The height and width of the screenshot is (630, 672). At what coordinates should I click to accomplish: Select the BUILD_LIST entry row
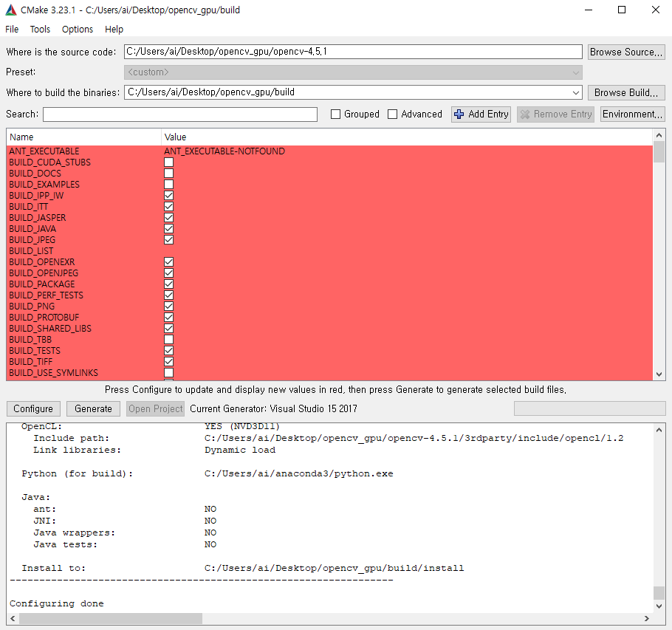(x=329, y=250)
